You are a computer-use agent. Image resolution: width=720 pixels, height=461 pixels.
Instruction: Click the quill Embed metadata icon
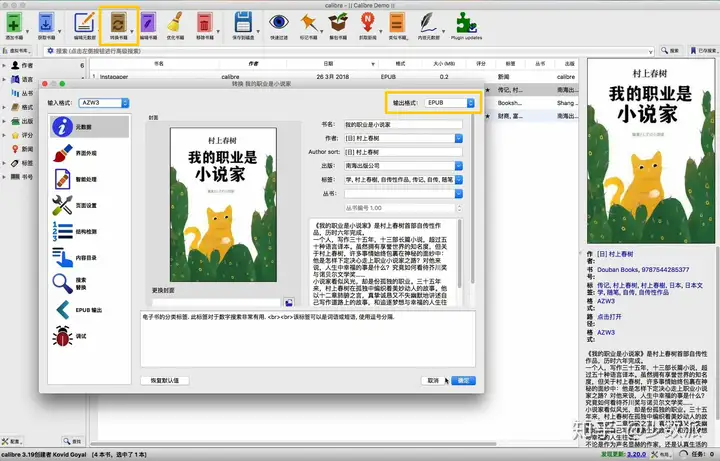pos(428,22)
